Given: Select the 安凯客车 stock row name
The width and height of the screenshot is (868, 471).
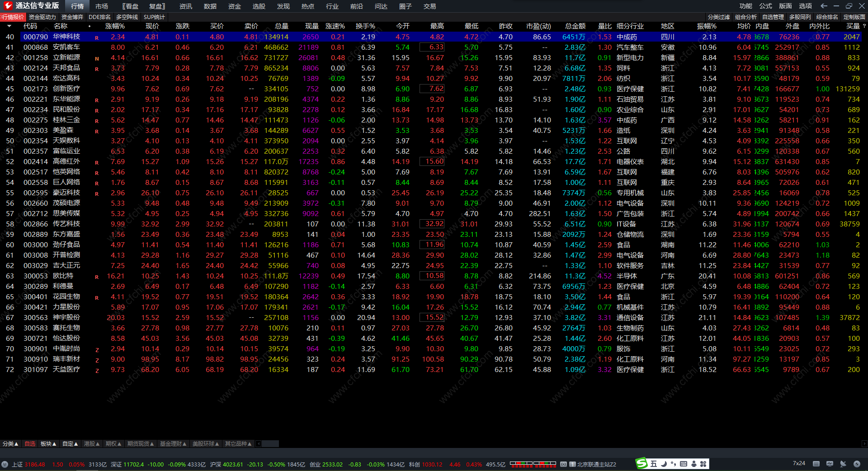Looking at the screenshot, I should point(66,47).
